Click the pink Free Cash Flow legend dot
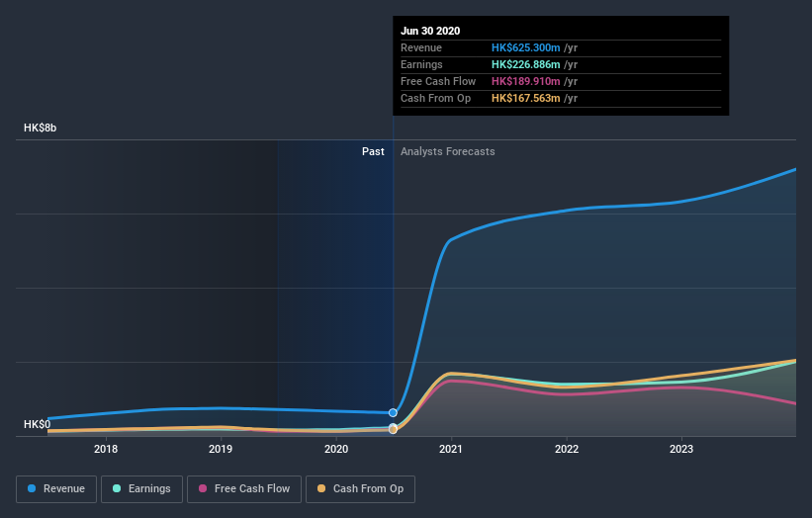This screenshot has width=812, height=518. pos(203,488)
